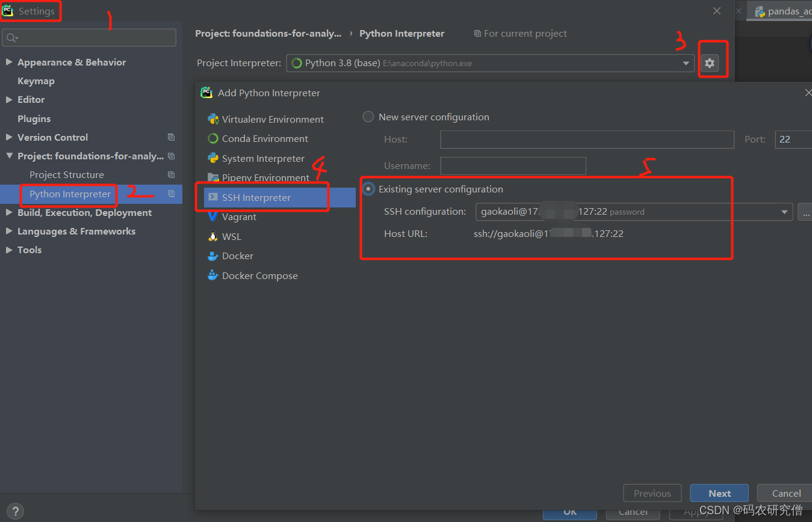812x522 pixels.
Task: Click the System Interpreter python icon
Action: coord(213,158)
